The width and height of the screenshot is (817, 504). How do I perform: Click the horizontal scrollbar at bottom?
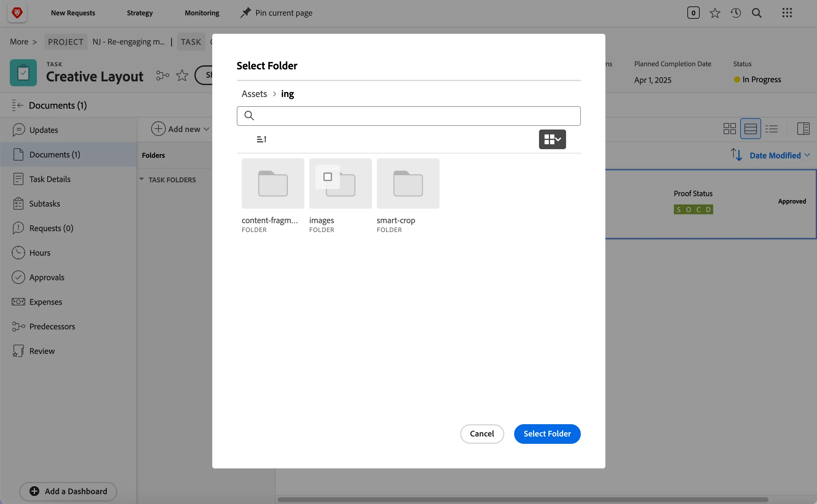click(522, 500)
